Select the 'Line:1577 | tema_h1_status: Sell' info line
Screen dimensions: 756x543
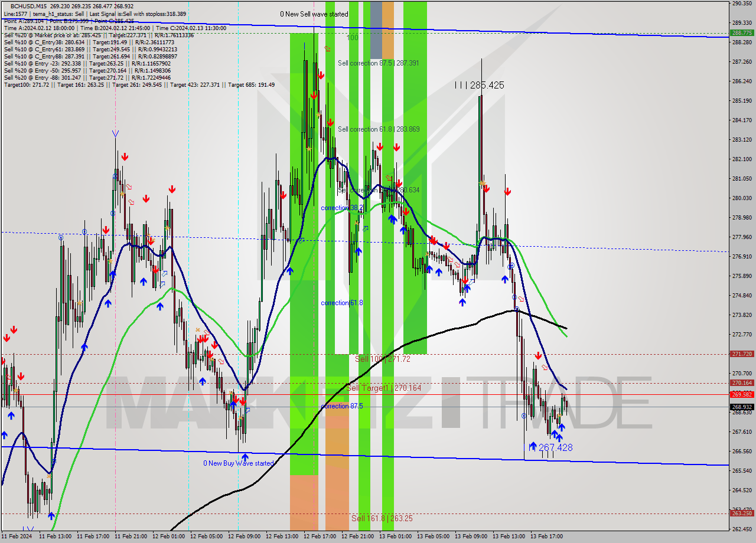pyautogui.click(x=95, y=14)
